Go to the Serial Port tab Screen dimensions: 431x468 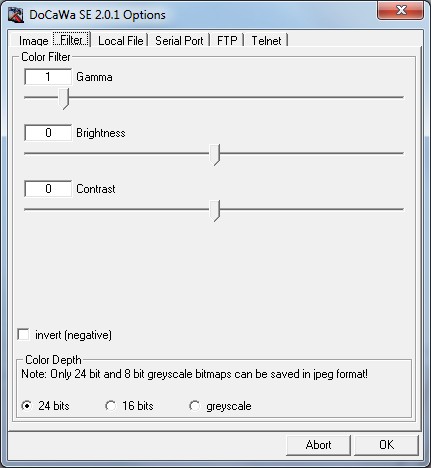pyautogui.click(x=179, y=41)
